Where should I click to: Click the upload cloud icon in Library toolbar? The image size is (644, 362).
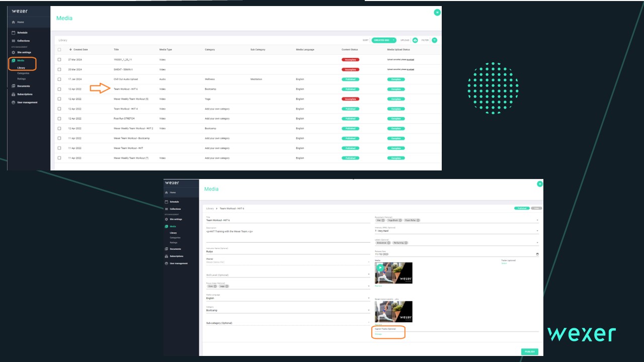tap(415, 40)
